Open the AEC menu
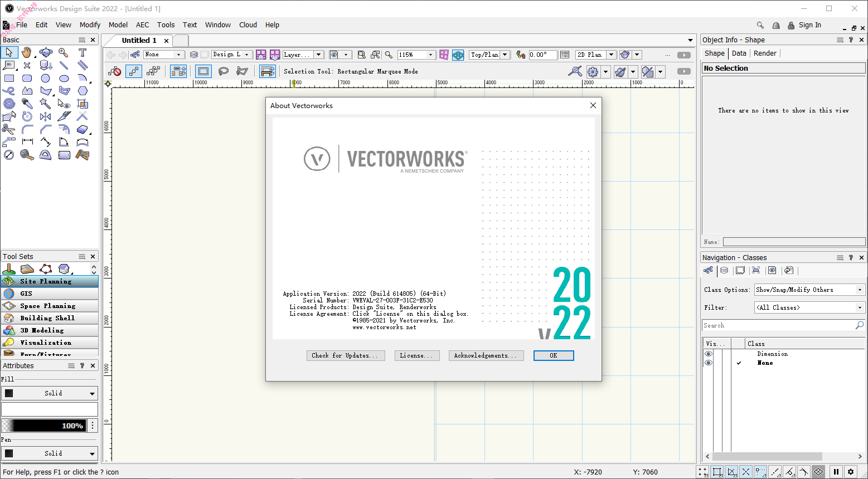This screenshot has height=479, width=868. pyautogui.click(x=143, y=25)
